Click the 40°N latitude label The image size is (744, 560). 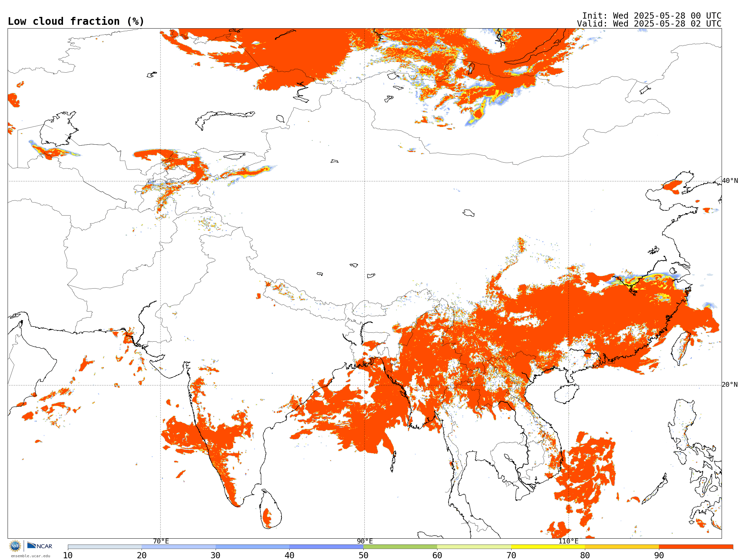[x=730, y=181]
